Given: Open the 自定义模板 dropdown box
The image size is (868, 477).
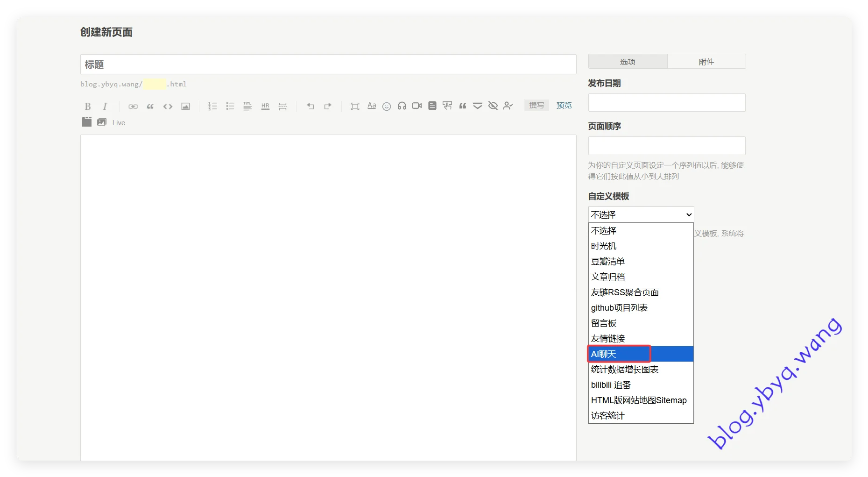Looking at the screenshot, I should pos(641,214).
